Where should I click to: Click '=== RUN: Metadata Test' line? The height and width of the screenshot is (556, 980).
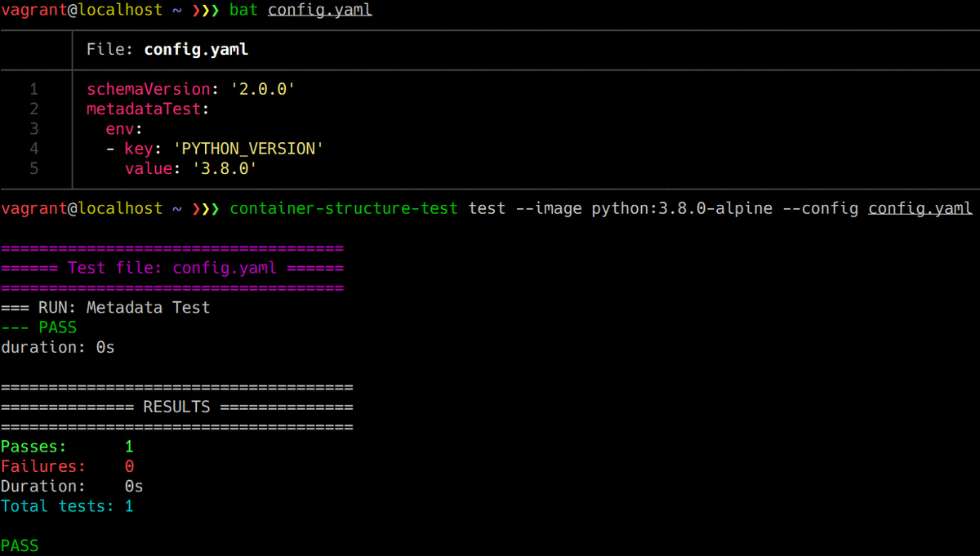[105, 307]
